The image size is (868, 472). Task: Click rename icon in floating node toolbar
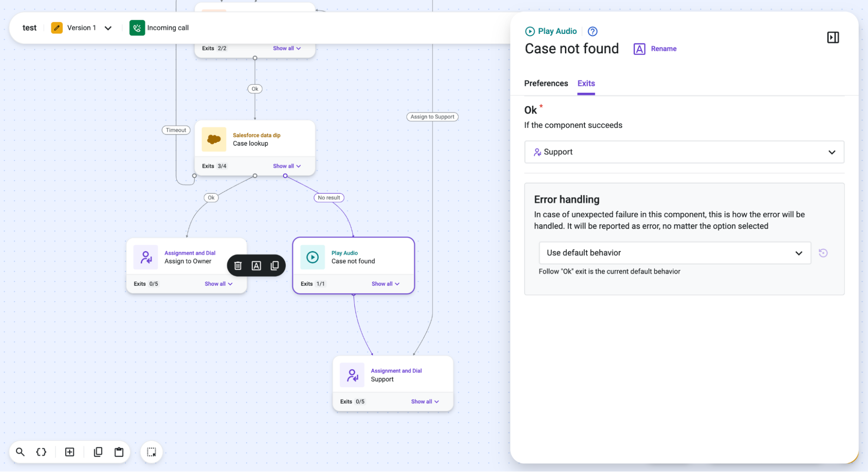256,265
